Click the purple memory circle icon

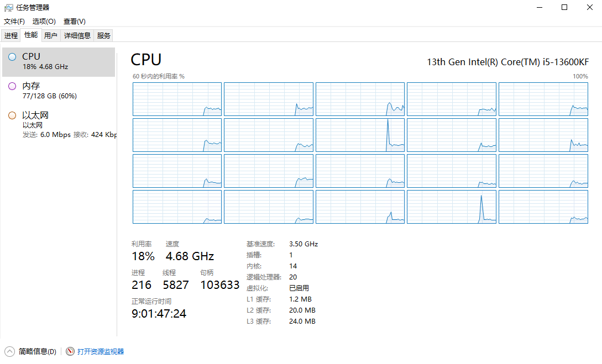point(12,86)
